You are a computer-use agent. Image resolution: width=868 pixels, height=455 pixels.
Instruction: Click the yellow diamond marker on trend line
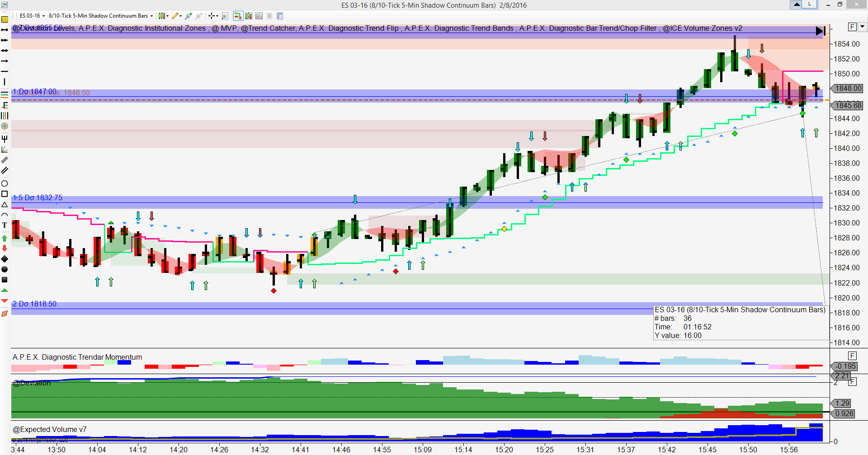pos(505,229)
